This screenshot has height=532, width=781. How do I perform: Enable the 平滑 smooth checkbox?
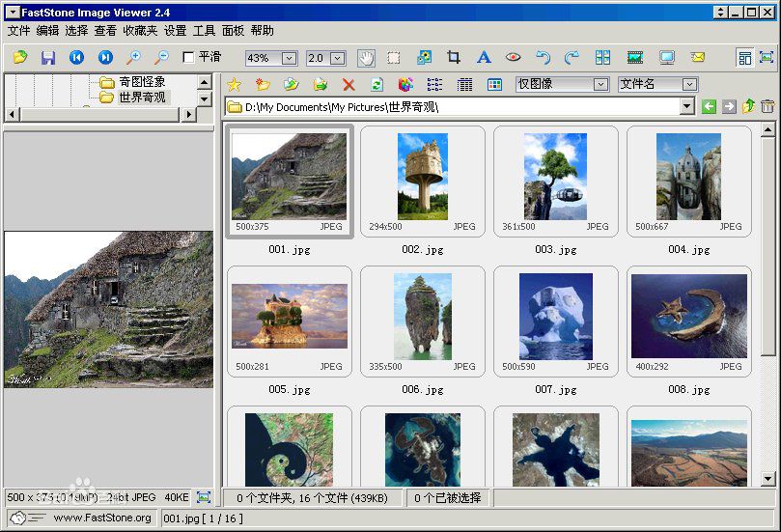tap(188, 58)
